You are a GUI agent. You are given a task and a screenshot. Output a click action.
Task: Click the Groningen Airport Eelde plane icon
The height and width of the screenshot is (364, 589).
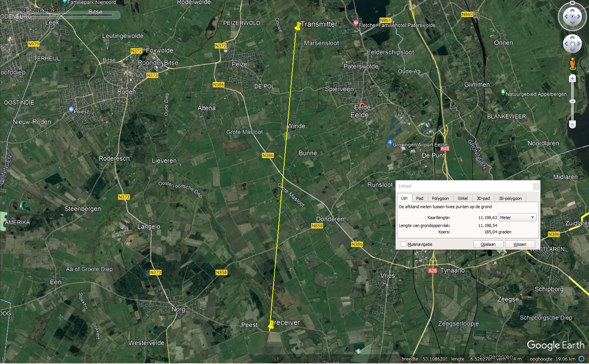390,143
